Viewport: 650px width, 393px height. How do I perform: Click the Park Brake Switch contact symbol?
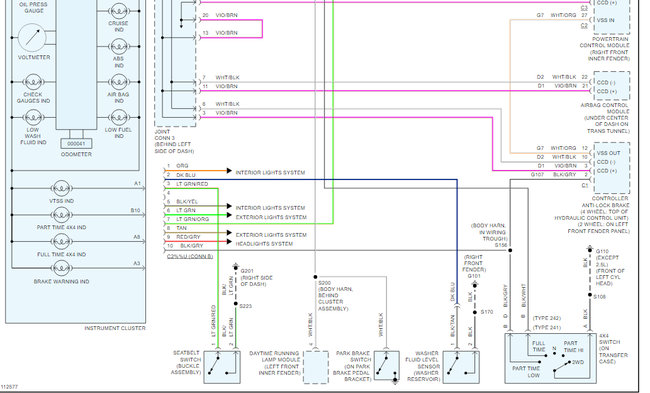(x=387, y=366)
